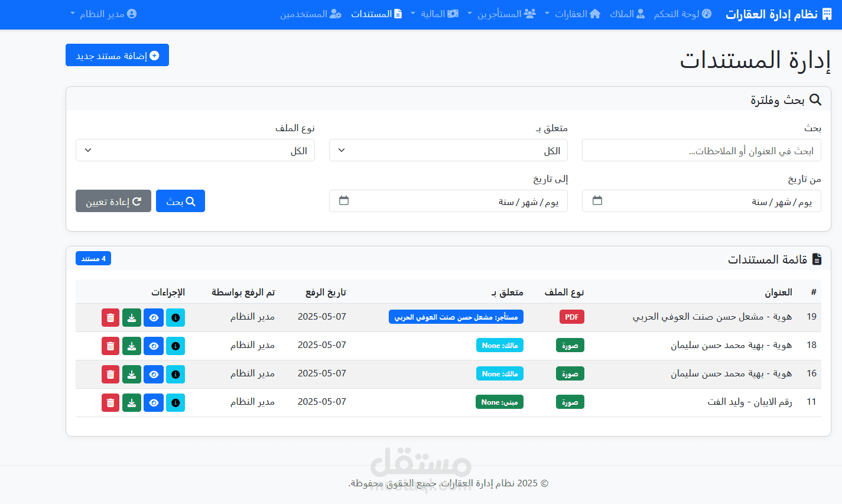Image resolution: width=842 pixels, height=504 pixels.
Task: Focus the search text input field
Action: [x=701, y=150]
